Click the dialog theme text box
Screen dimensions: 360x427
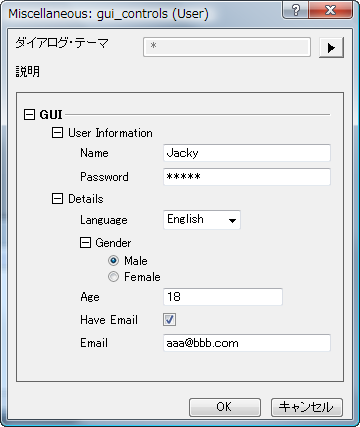click(x=227, y=47)
